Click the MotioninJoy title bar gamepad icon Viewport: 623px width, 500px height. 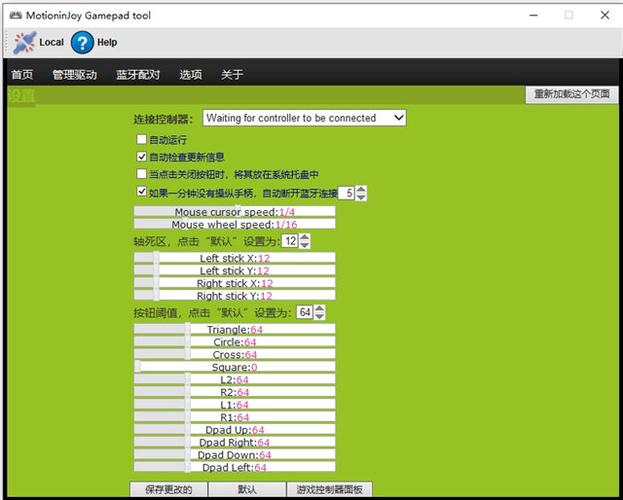(15, 16)
